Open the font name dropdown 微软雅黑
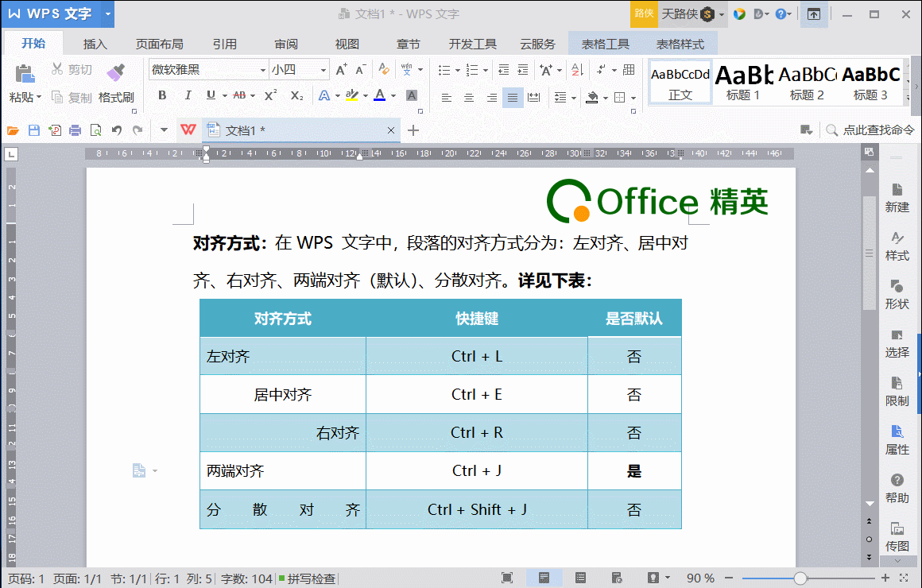The height and width of the screenshot is (588, 922). point(263,70)
